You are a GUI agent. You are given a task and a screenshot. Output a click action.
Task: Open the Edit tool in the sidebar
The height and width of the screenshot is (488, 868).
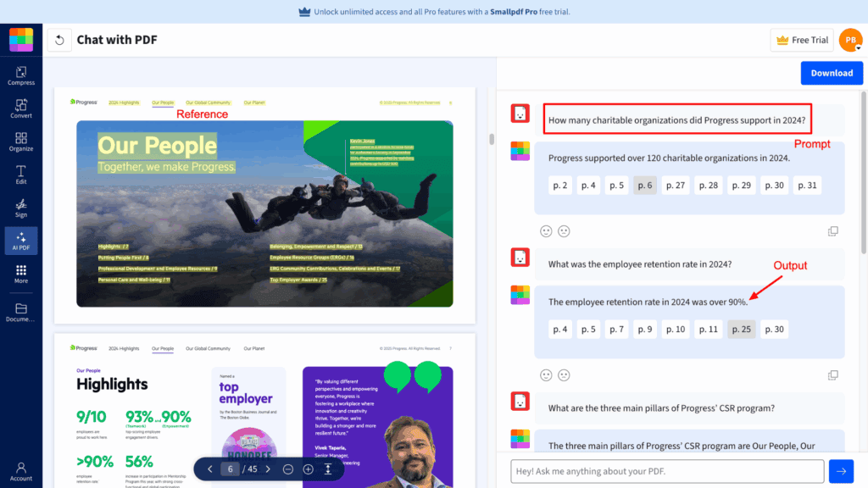click(x=21, y=175)
